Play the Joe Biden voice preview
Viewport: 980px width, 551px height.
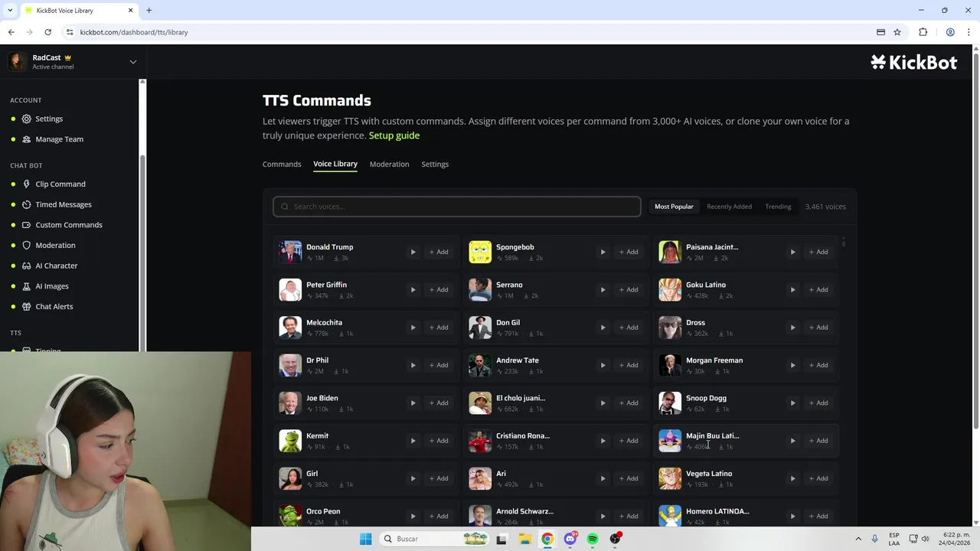413,403
